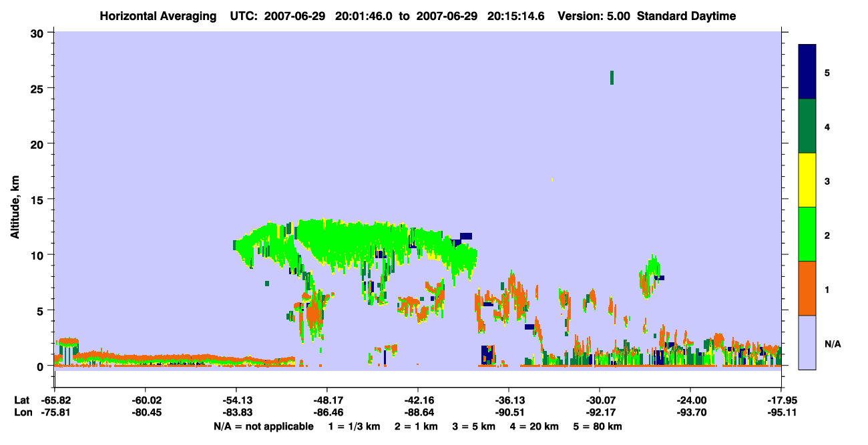Click the bright green color bar segment 2
Screen dimensions: 868x445
pyautogui.click(x=807, y=234)
